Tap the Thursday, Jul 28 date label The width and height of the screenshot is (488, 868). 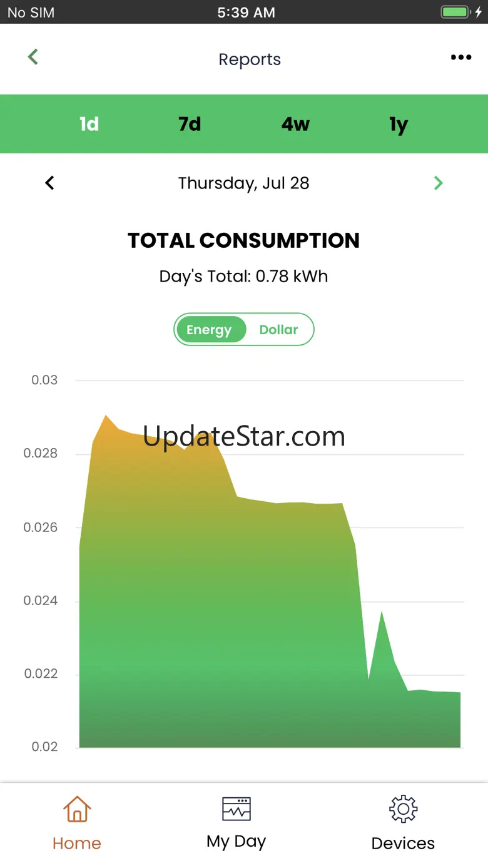(x=244, y=183)
